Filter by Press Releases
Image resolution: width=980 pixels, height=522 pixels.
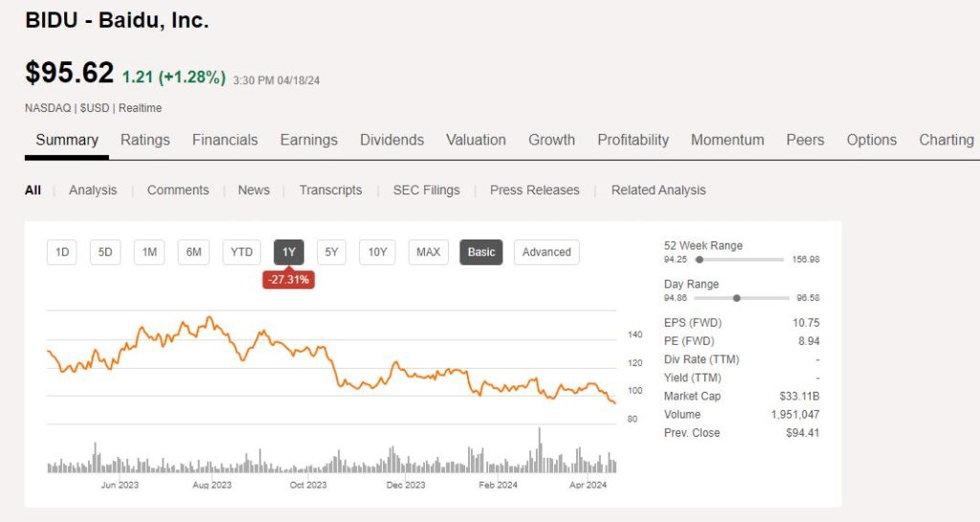coord(535,190)
